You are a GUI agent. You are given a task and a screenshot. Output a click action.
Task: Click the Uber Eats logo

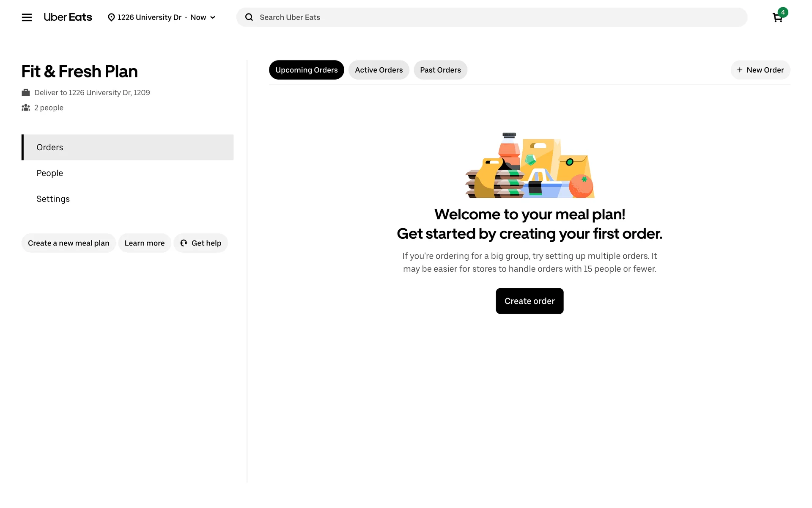click(x=68, y=17)
